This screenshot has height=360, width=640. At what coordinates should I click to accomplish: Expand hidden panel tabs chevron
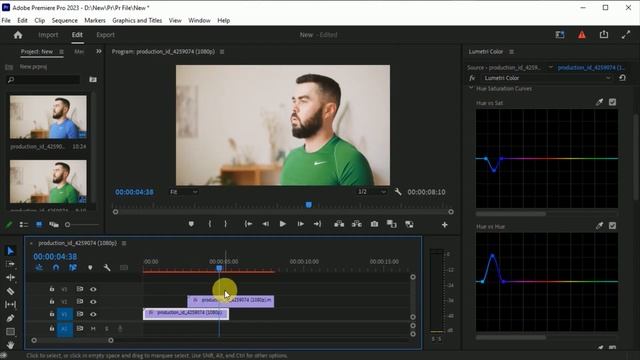point(99,51)
